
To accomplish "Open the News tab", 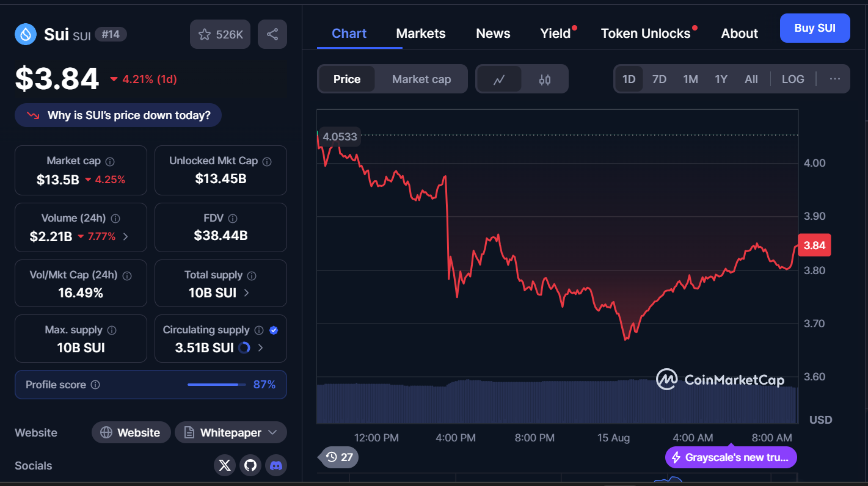I will pyautogui.click(x=493, y=34).
